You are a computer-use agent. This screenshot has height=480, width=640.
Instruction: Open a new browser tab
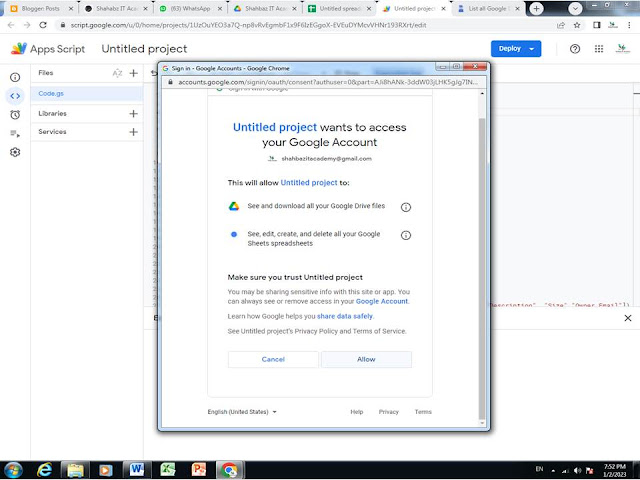[536, 8]
